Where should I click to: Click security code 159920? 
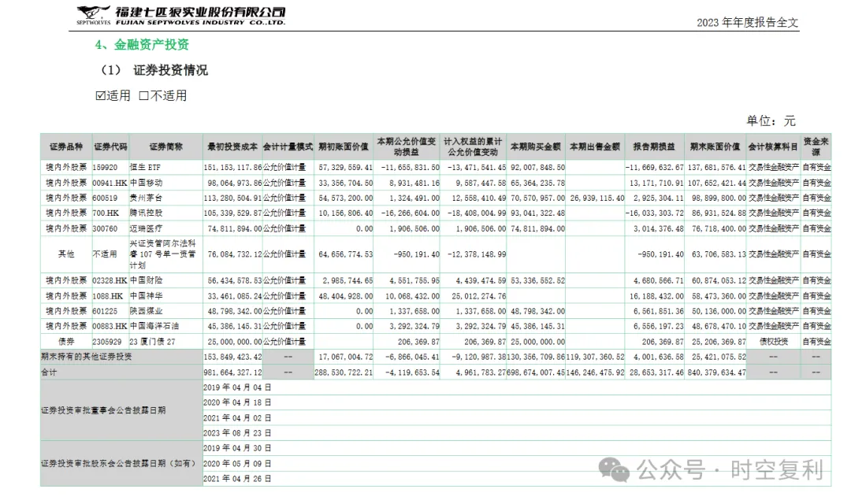pos(105,168)
